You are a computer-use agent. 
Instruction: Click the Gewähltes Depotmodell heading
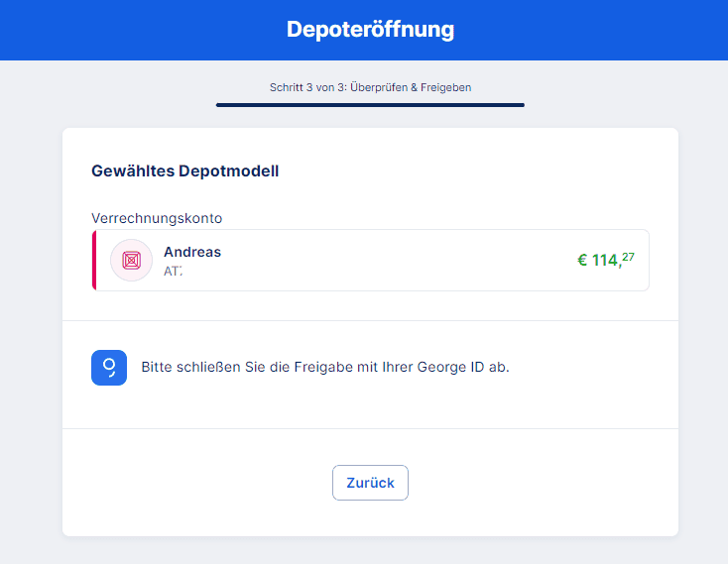tap(184, 170)
